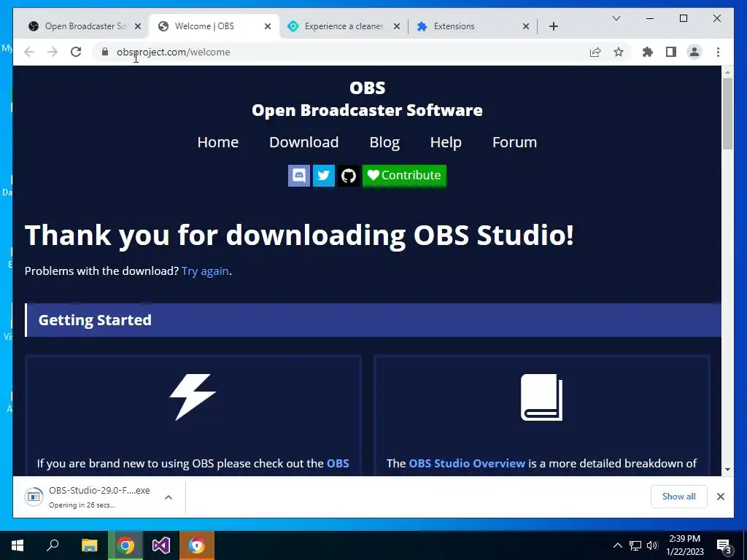
Task: Open the tab search chevron
Action: (616, 18)
